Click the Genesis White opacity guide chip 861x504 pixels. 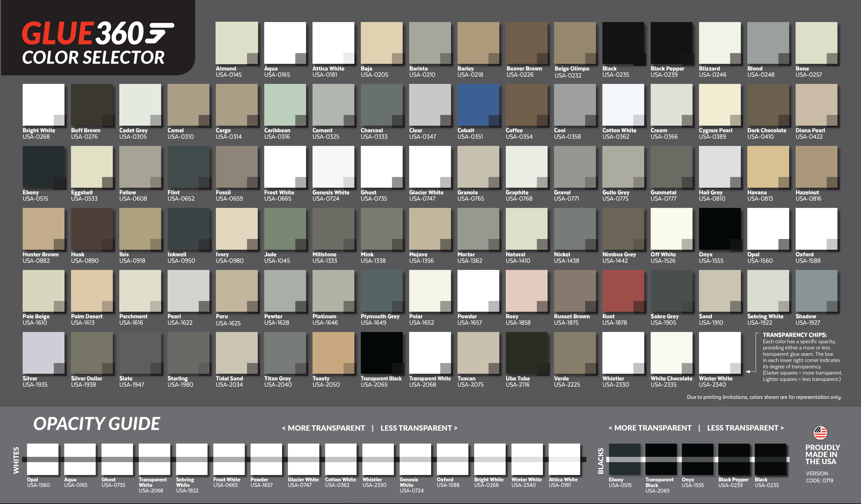pyautogui.click(x=415, y=459)
